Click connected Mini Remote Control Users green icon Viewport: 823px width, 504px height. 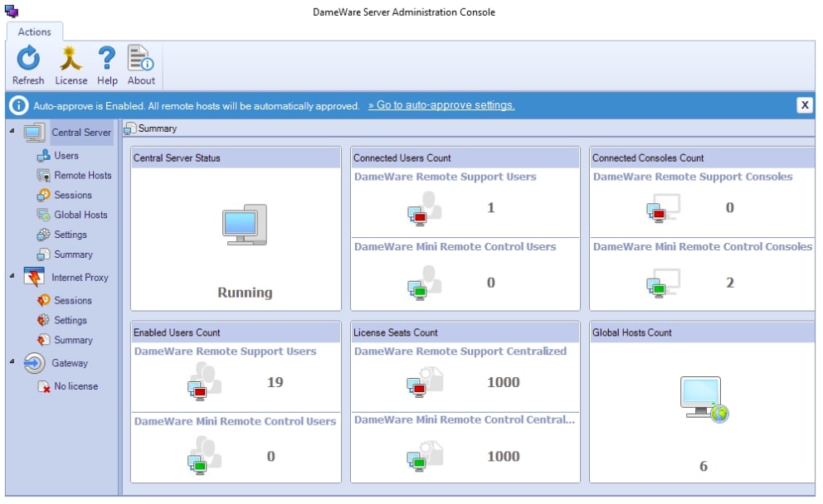click(425, 283)
